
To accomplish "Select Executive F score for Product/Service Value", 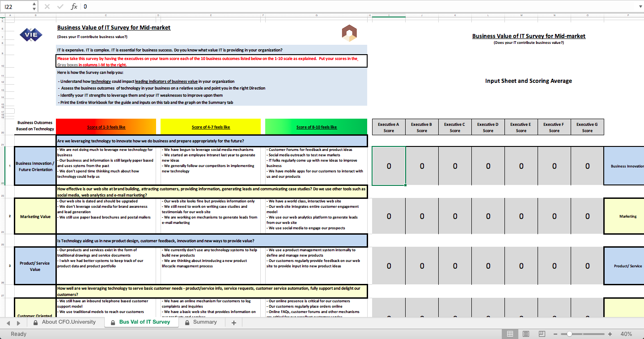I will pyautogui.click(x=554, y=266).
